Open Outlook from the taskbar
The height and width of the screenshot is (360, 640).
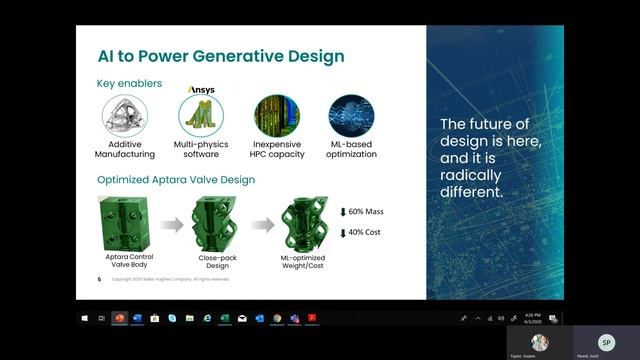tap(260, 318)
